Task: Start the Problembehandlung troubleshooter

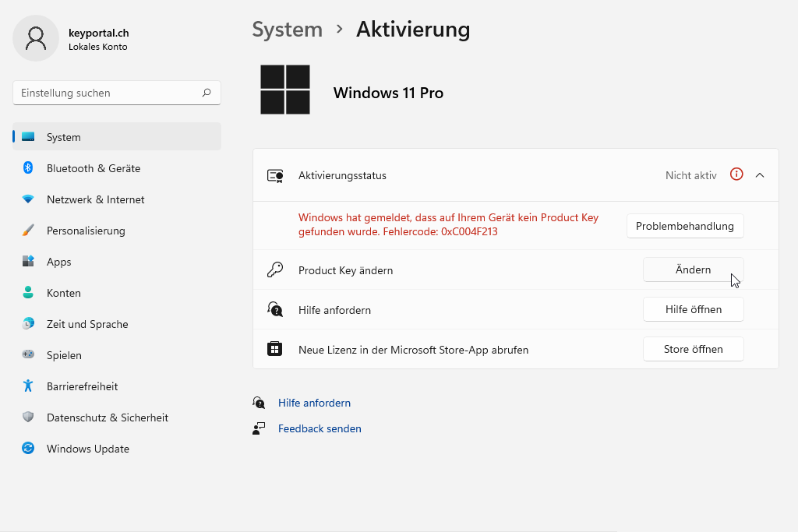Action: click(x=684, y=226)
